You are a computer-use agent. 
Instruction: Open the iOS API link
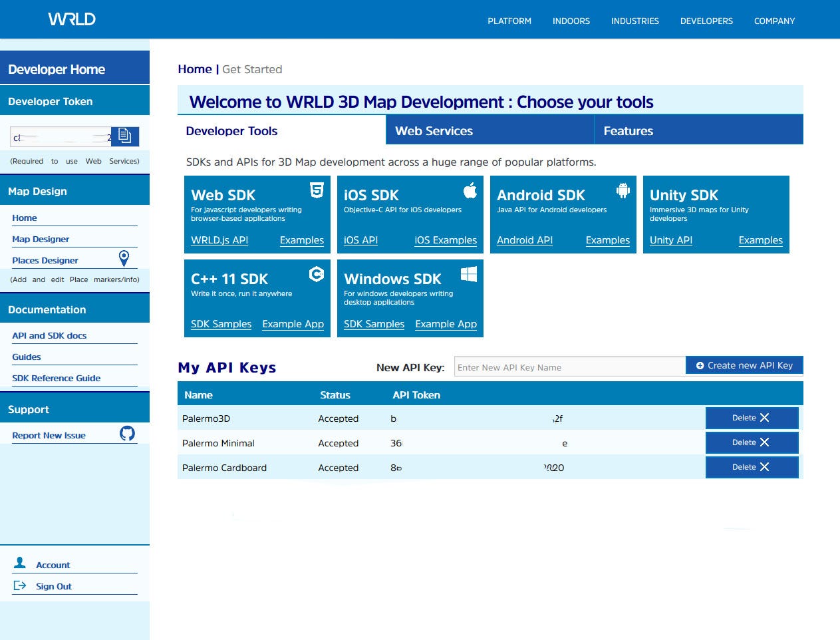tap(360, 240)
